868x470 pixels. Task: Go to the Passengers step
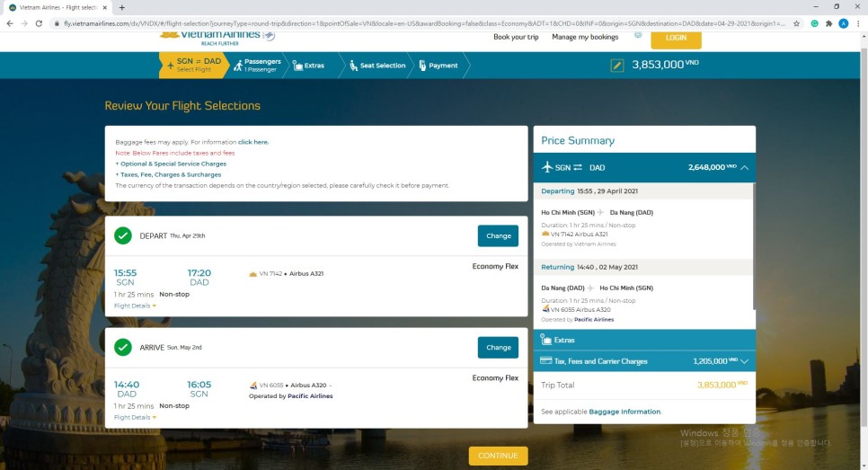257,66
